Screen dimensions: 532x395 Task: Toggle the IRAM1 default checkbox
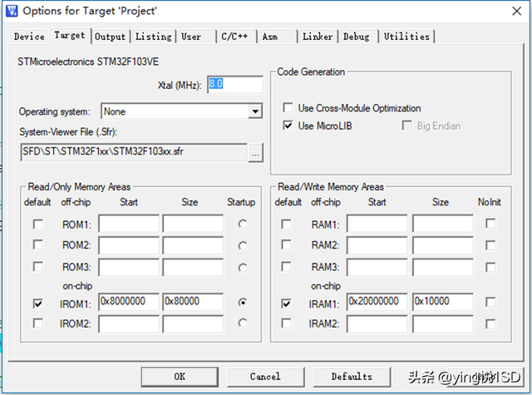(286, 304)
